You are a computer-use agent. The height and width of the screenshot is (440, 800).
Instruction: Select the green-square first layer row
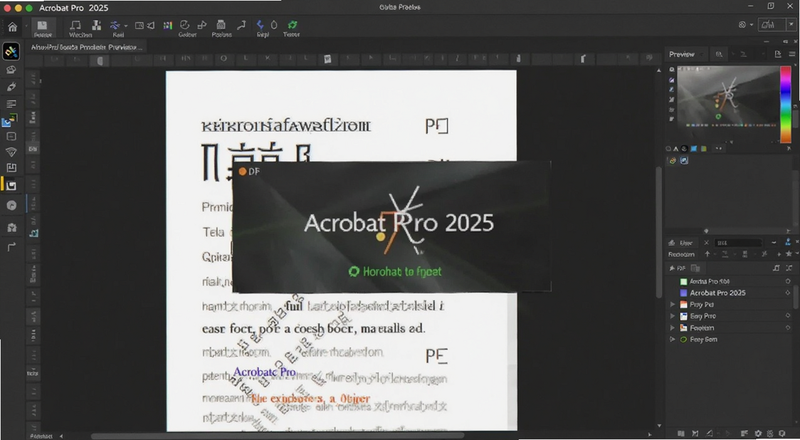pos(731,281)
